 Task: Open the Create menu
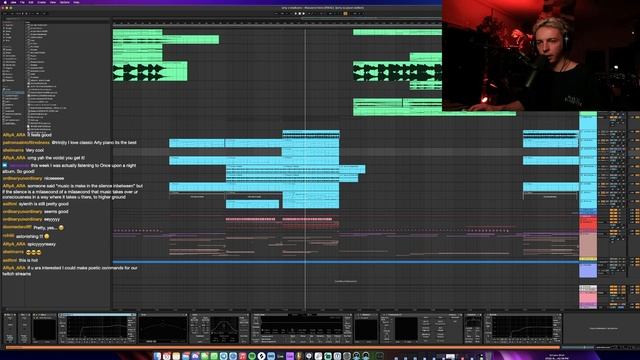click(x=41, y=2)
